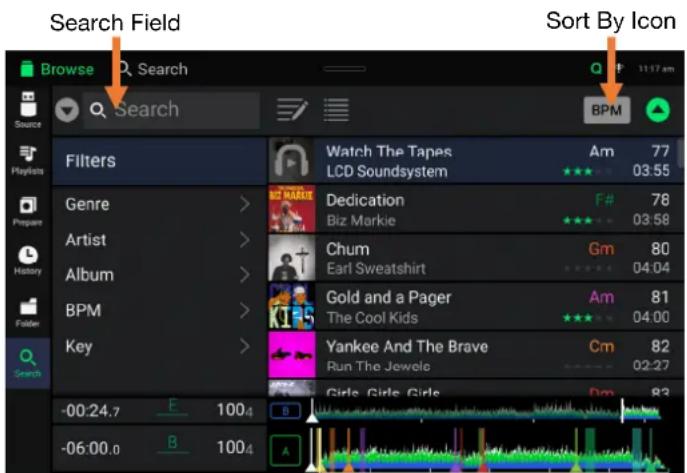Click the F# key of Dedication
The image size is (687, 473).
pyautogui.click(x=605, y=200)
